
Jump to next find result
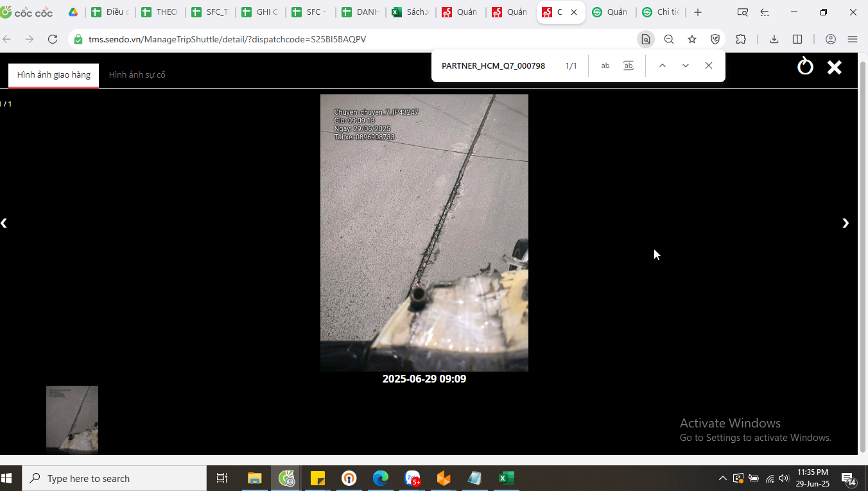(x=686, y=65)
